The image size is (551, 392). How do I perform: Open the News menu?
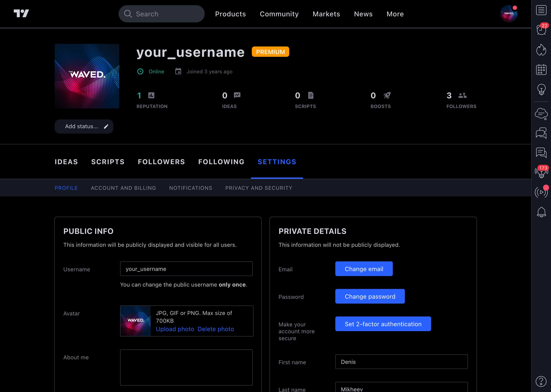(363, 14)
